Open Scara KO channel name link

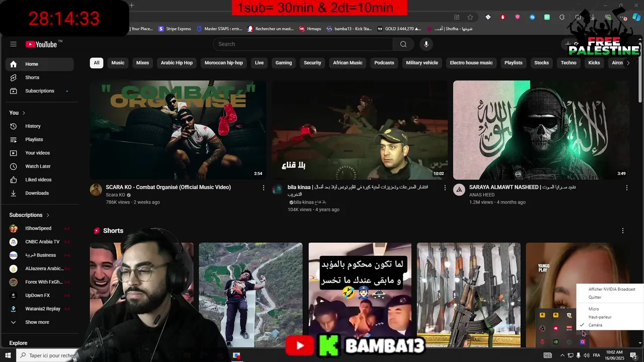coord(115,195)
